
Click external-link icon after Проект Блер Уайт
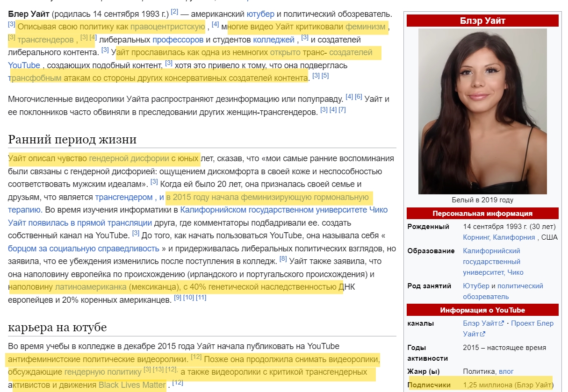click(x=483, y=334)
